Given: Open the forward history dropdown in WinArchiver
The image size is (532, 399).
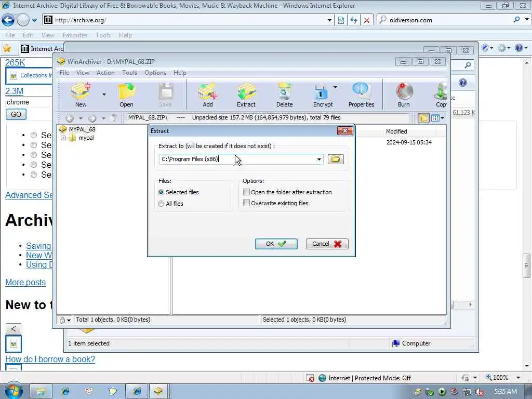Looking at the screenshot, I should (x=103, y=118).
